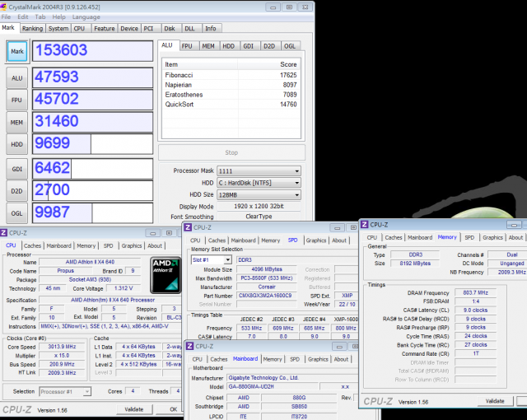527x420 pixels.
Task: Click the AMD Athlon II processor logo
Action: click(166, 275)
